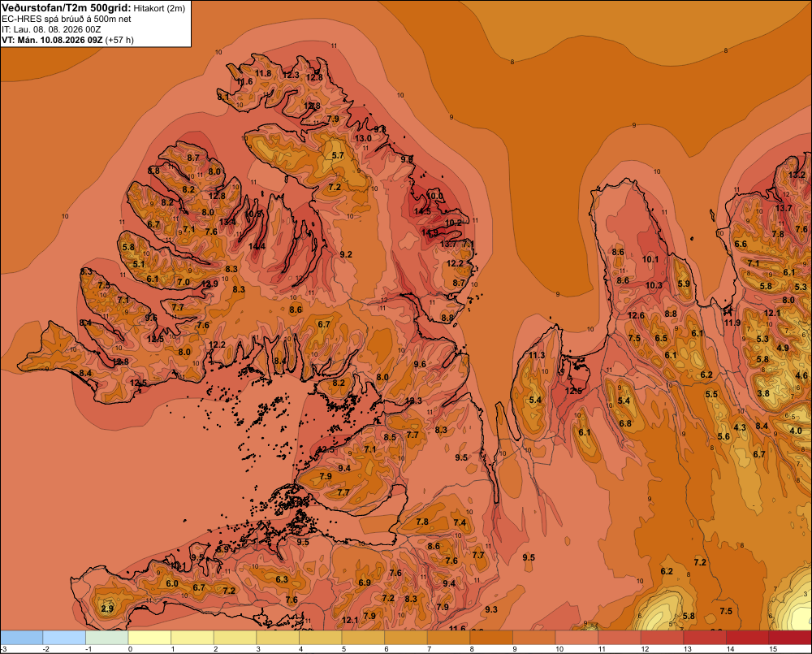This screenshot has width=812, height=654.
Task: Click the 10.5 temperature value on the map
Action: point(253,214)
